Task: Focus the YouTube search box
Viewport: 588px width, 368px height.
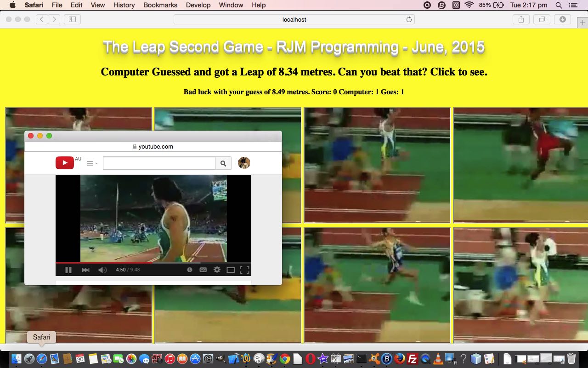Action: pyautogui.click(x=159, y=163)
